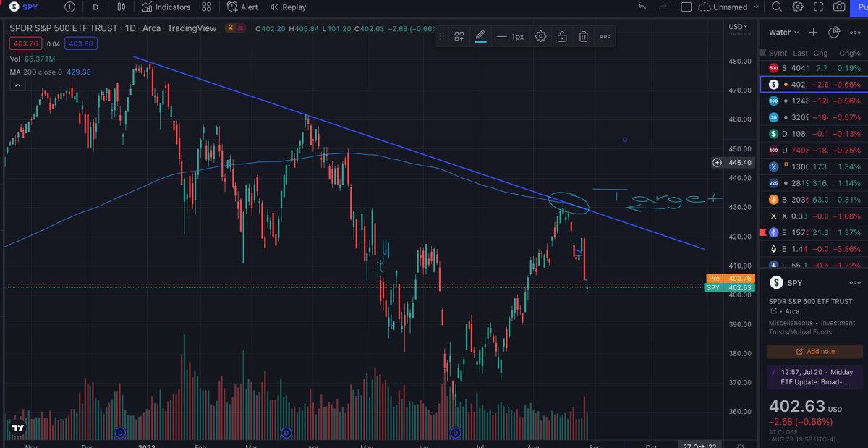Click the TradingView logo on the chart
The width and height of the screenshot is (868, 448).
17,428
